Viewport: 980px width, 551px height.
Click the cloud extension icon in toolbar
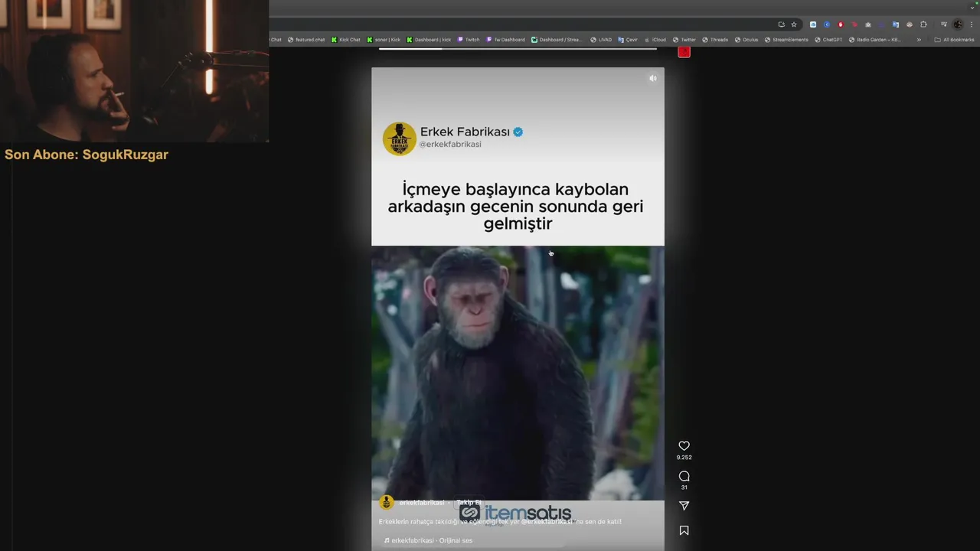coord(813,24)
